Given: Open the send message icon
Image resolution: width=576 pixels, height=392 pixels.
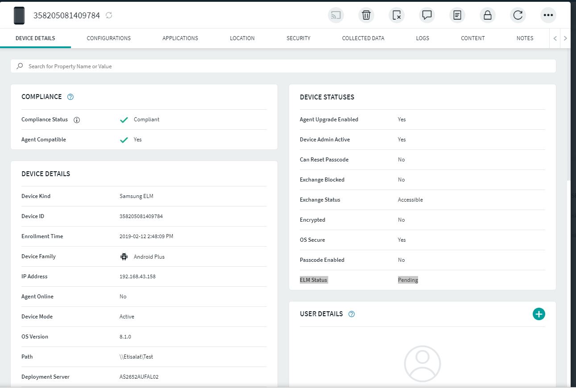Looking at the screenshot, I should pos(427,15).
